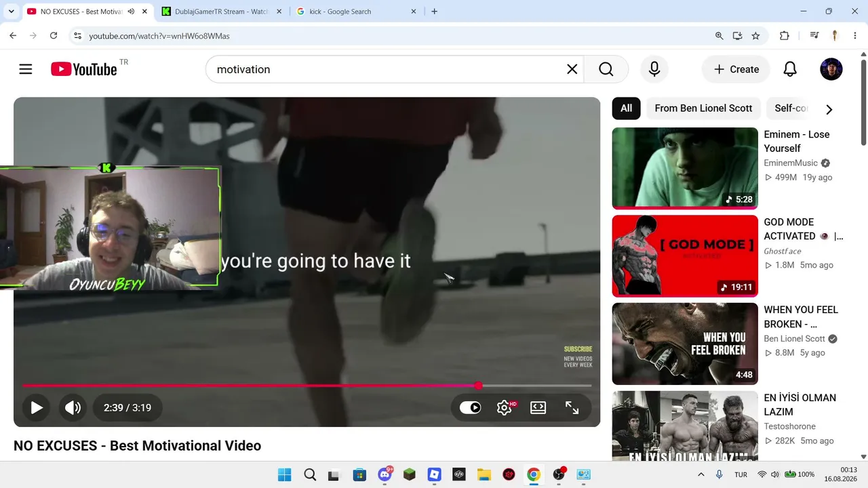Open the TUR keyboard language switcher

pos(741,474)
